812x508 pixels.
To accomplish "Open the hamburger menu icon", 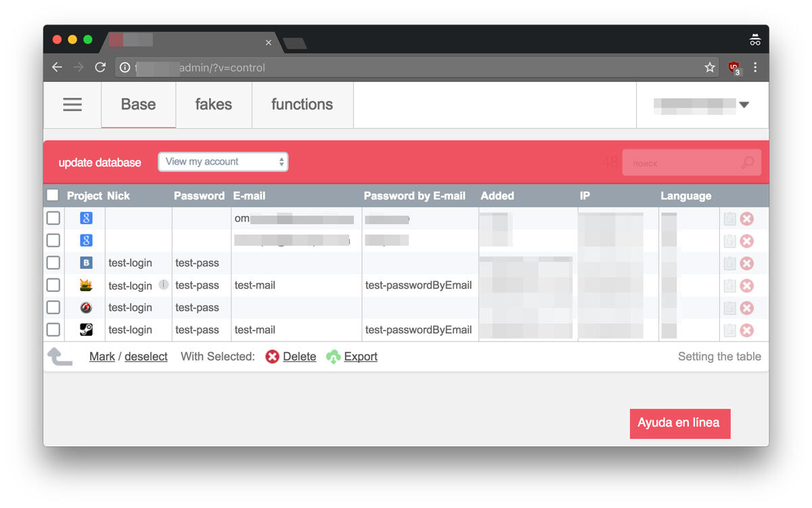I will click(72, 104).
